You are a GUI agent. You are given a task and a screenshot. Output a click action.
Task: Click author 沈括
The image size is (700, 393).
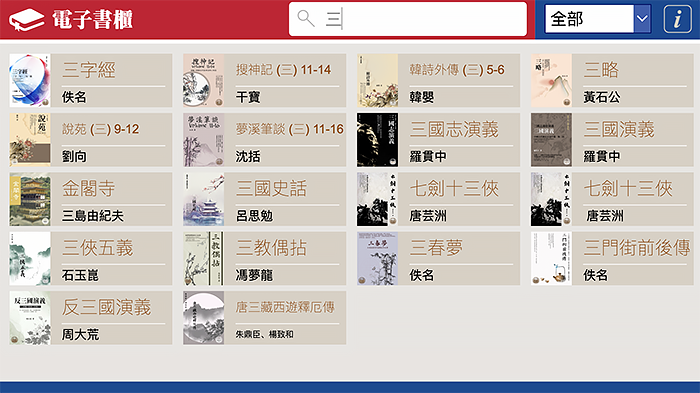(248, 156)
